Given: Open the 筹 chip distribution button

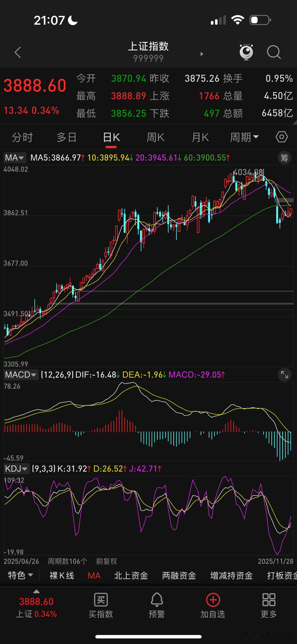Looking at the screenshot, I should (284, 158).
